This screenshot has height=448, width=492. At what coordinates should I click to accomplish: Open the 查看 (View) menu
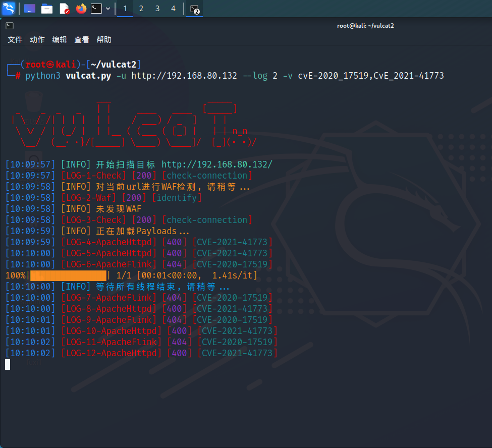coord(82,40)
